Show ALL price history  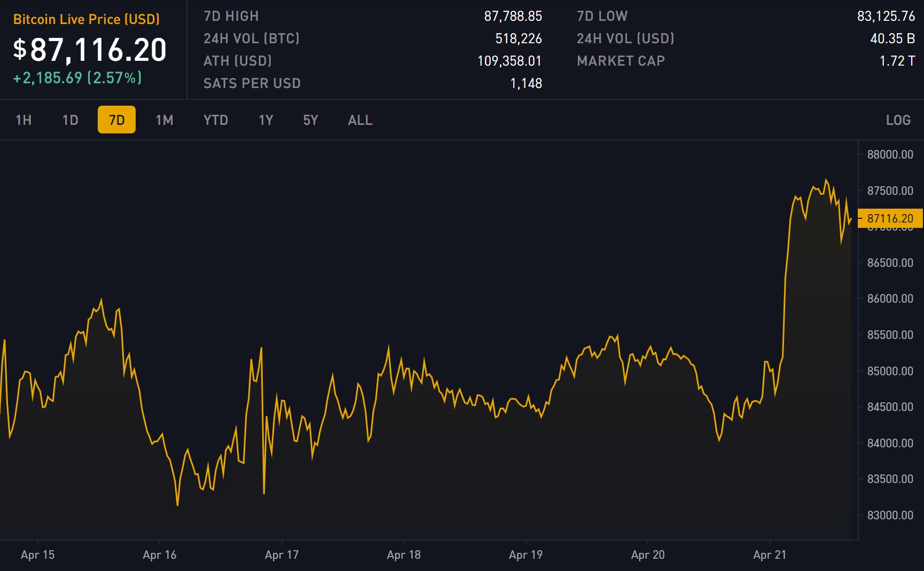click(x=360, y=120)
